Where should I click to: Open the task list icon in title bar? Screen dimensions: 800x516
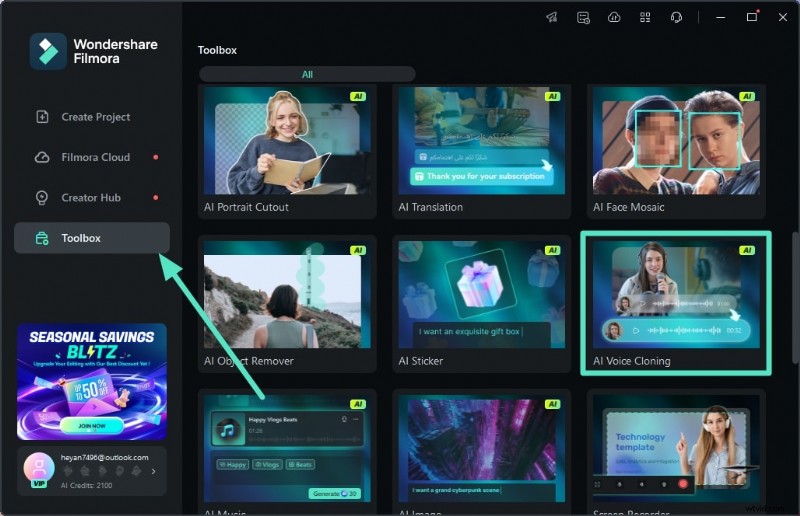pyautogui.click(x=583, y=18)
